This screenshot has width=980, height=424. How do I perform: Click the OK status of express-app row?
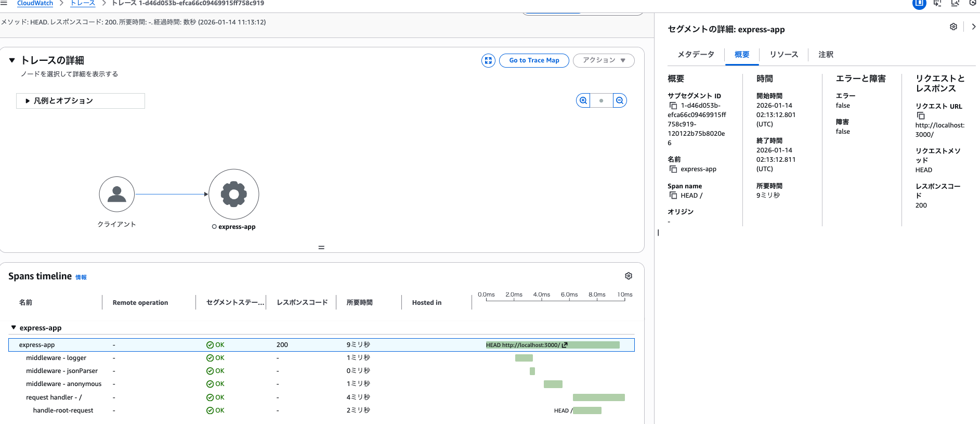[x=215, y=345]
